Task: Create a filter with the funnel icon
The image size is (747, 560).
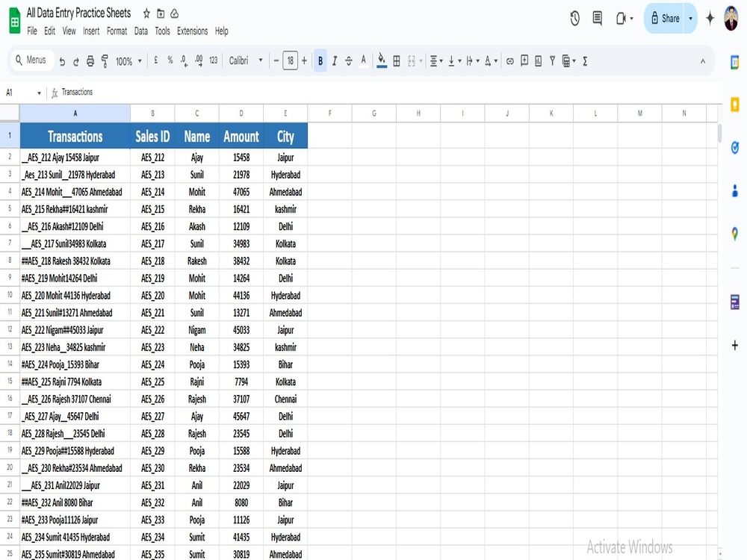Action: [552, 61]
